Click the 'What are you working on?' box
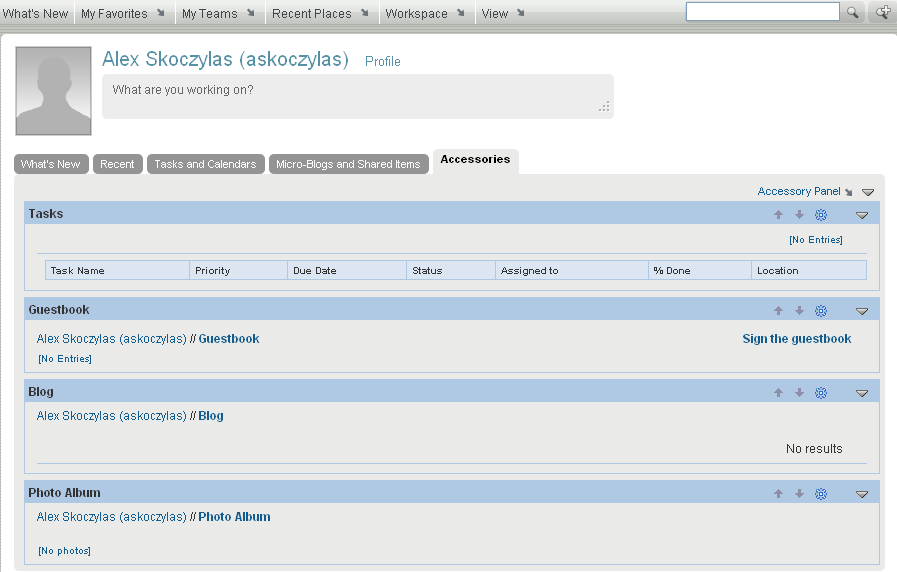 358,96
